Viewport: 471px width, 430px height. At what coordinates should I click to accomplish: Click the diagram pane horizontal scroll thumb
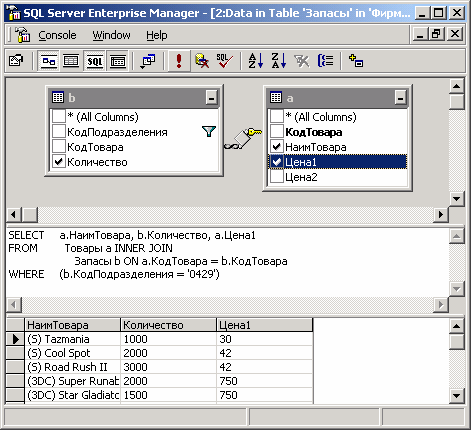[x=30, y=214]
